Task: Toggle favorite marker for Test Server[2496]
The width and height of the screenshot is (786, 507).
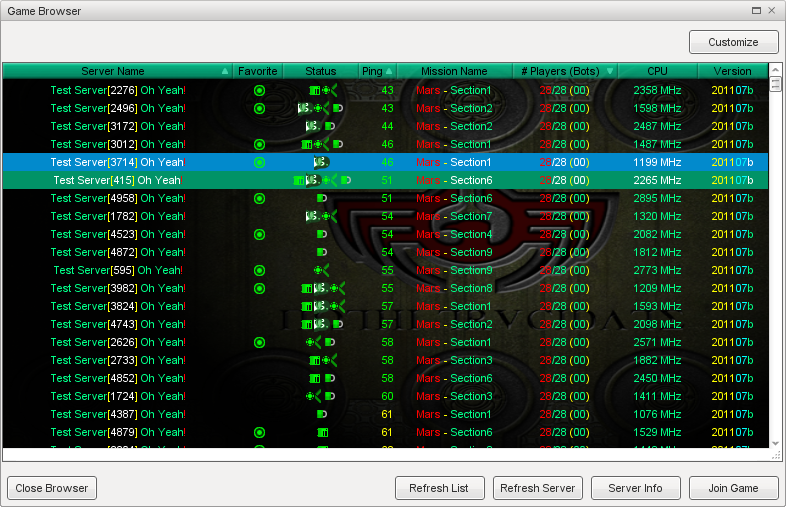Action: [x=259, y=108]
